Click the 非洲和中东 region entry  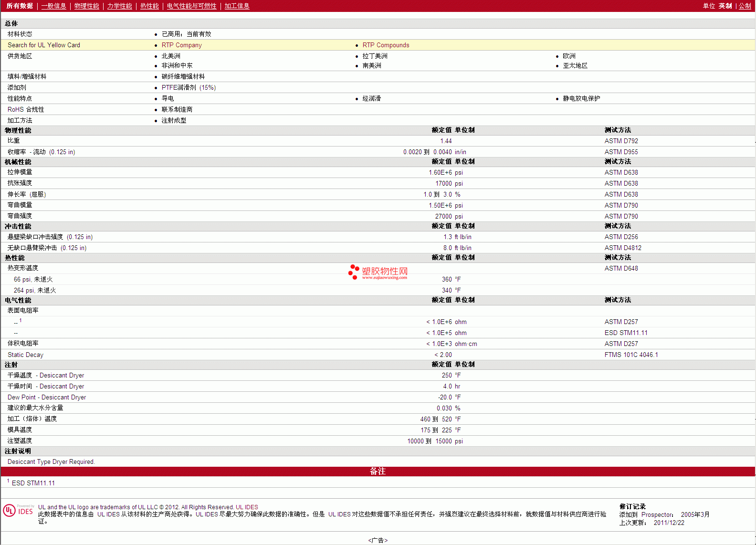(x=177, y=65)
